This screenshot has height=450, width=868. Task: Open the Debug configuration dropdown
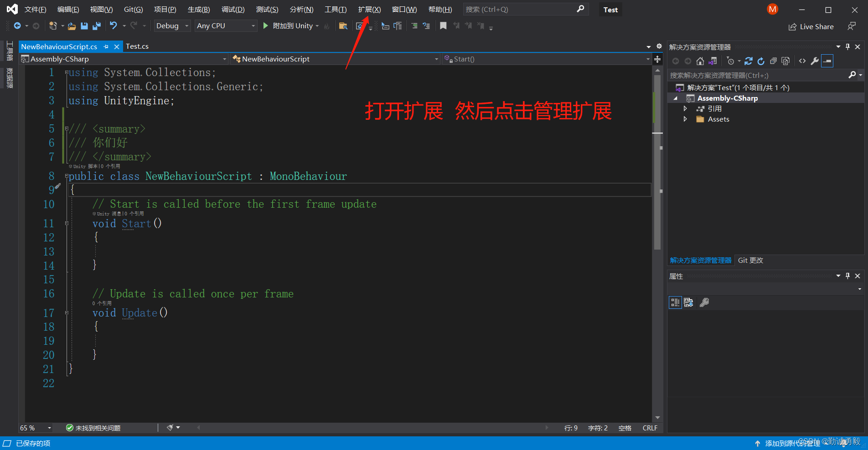[x=172, y=26]
